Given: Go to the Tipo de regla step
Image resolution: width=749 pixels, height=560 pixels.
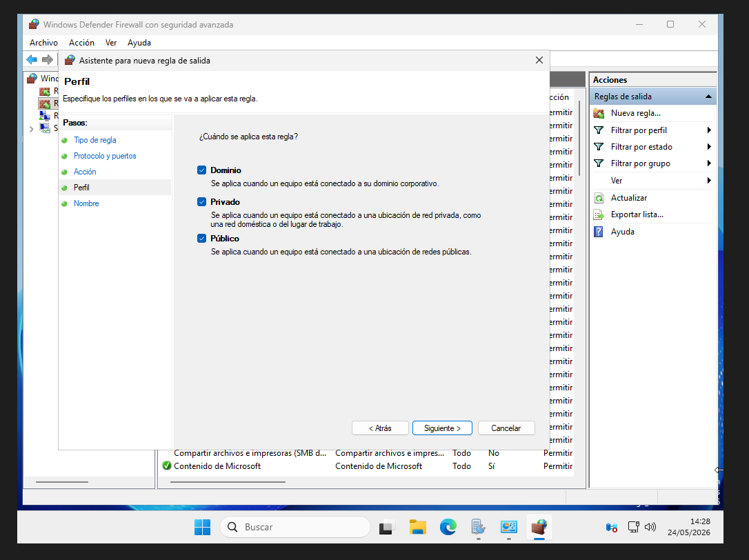Looking at the screenshot, I should pos(95,140).
